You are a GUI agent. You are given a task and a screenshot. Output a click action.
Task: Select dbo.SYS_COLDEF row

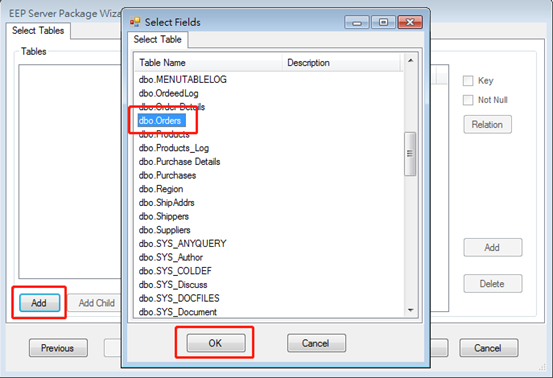[x=175, y=271]
